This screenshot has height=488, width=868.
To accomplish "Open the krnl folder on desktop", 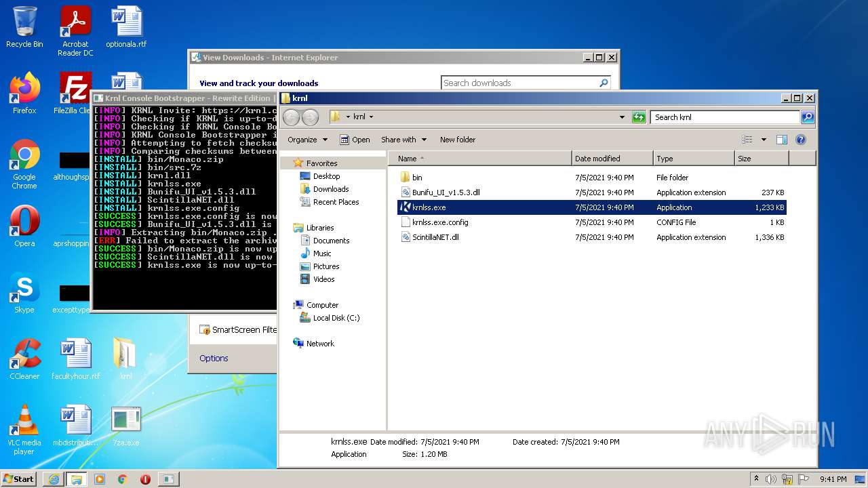I will pyautogui.click(x=126, y=359).
